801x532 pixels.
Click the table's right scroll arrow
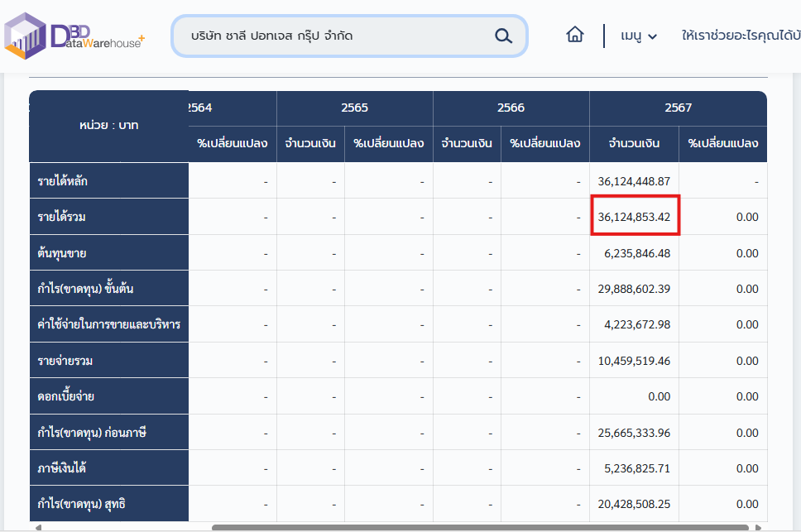coord(759,527)
